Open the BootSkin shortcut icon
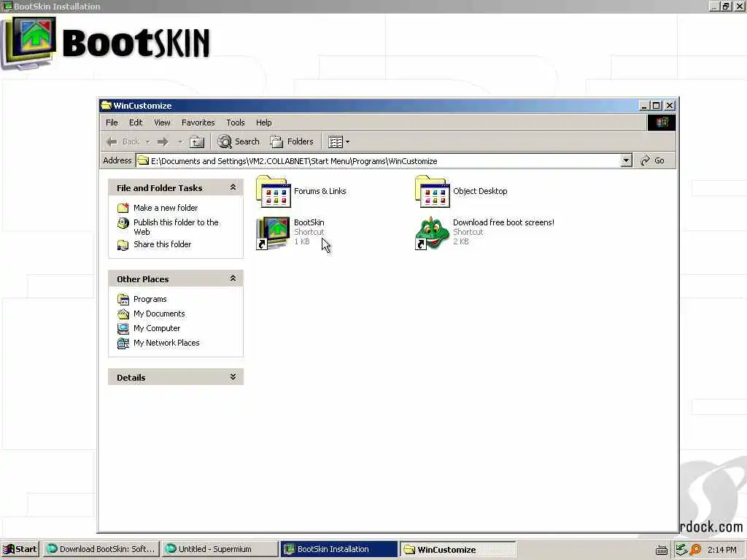747x560 pixels. coord(273,233)
